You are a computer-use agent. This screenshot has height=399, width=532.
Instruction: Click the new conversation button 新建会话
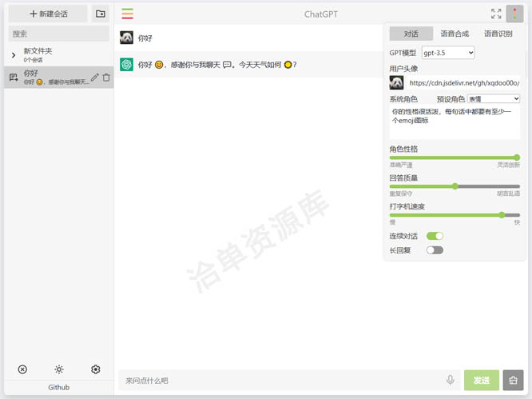coord(48,14)
